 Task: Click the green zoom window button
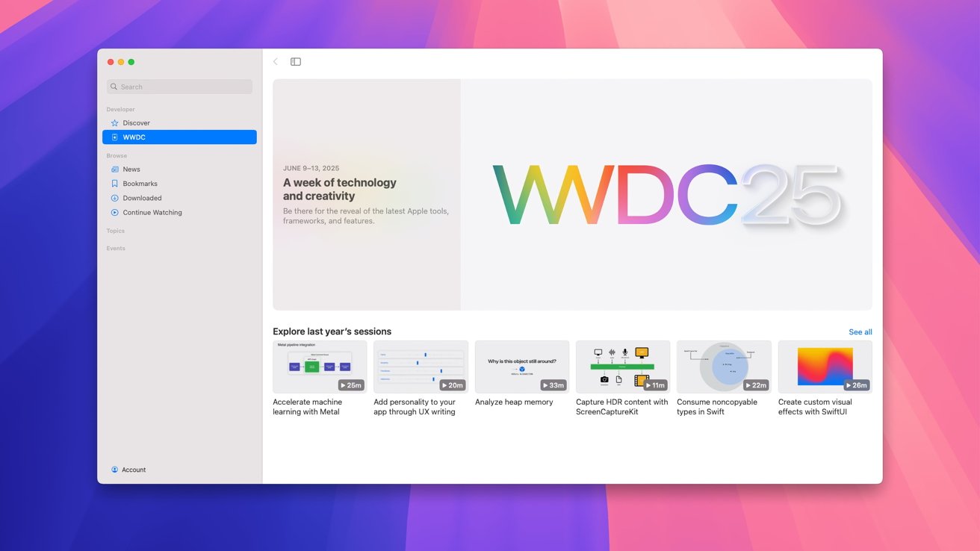[x=131, y=62]
